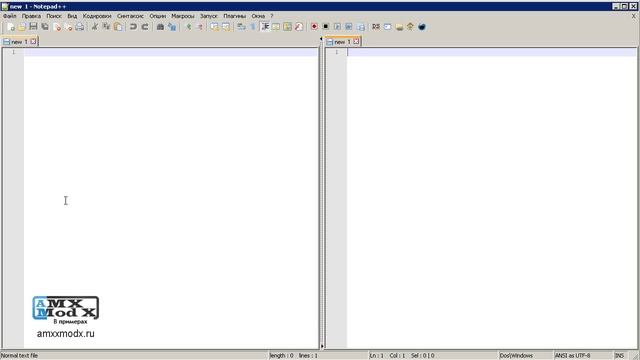Close the left view's new 1 tab
The image size is (640, 360).
[33, 42]
